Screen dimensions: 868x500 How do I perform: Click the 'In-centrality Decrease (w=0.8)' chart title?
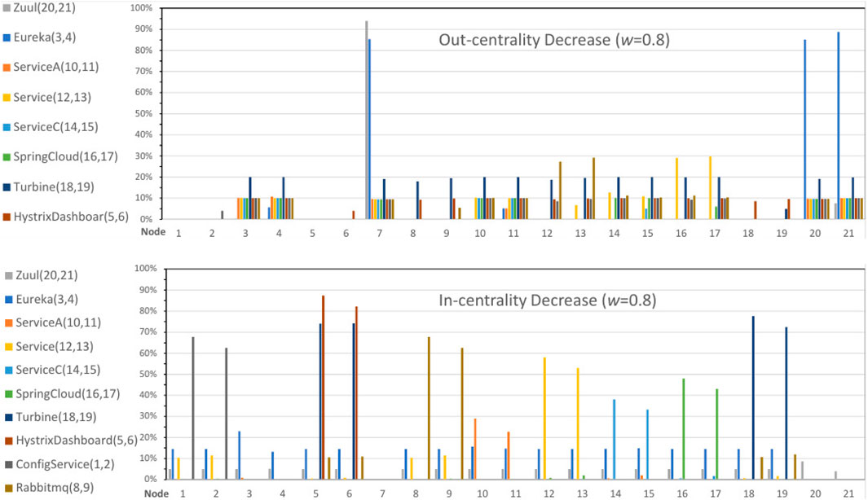point(548,300)
